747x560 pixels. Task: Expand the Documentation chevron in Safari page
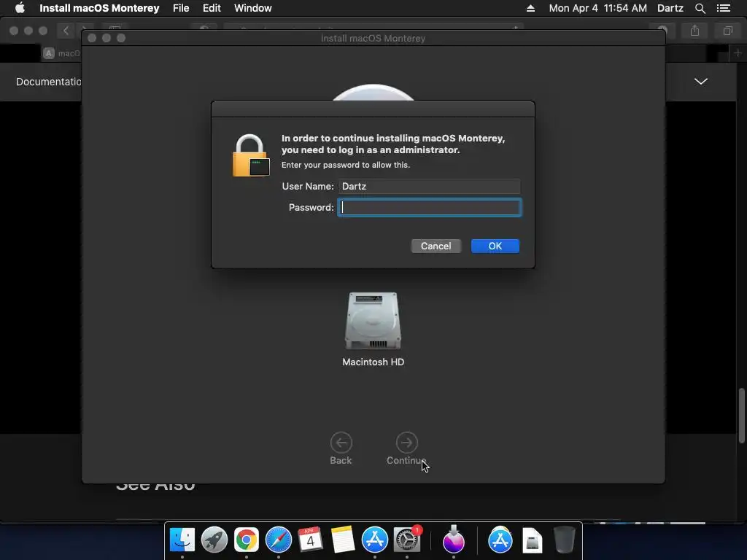click(701, 82)
